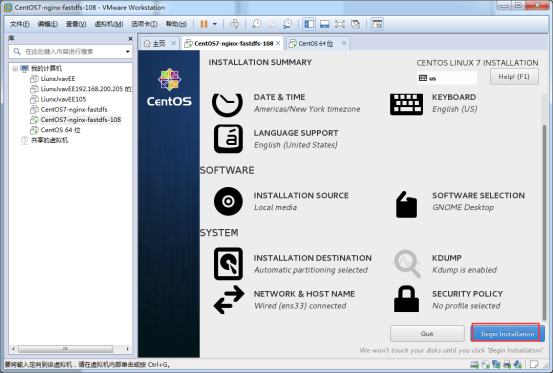This screenshot has height=373, width=553.
Task: Click the network adapter status bar icon
Action: [x=496, y=364]
